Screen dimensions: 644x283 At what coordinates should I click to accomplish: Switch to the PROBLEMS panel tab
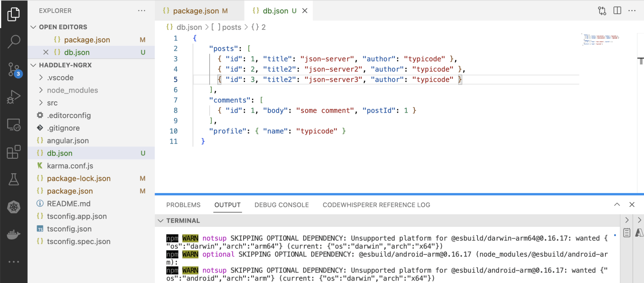pyautogui.click(x=183, y=205)
